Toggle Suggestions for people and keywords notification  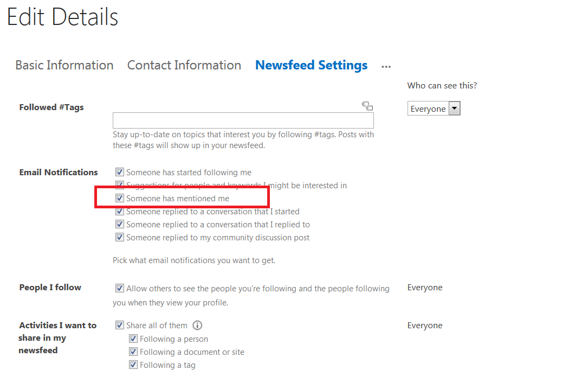(x=119, y=185)
